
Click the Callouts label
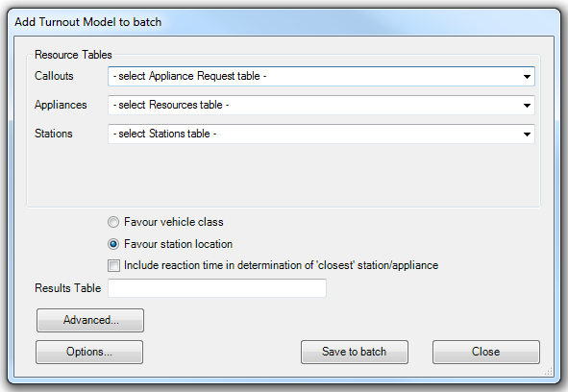pyautogui.click(x=54, y=76)
